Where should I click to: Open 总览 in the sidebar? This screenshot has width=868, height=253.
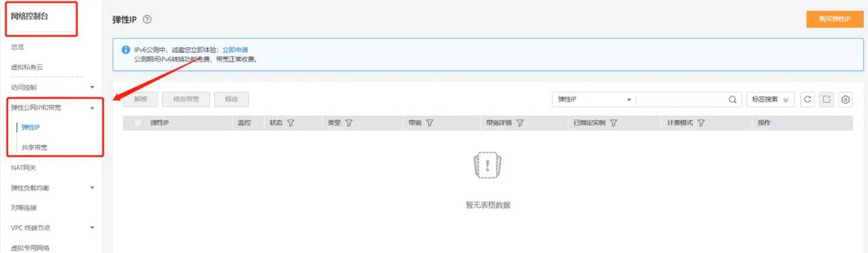coord(18,47)
